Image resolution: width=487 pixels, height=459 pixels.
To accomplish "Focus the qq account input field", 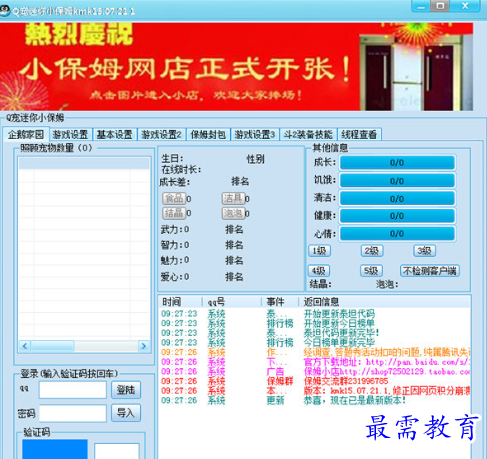I will tap(73, 390).
